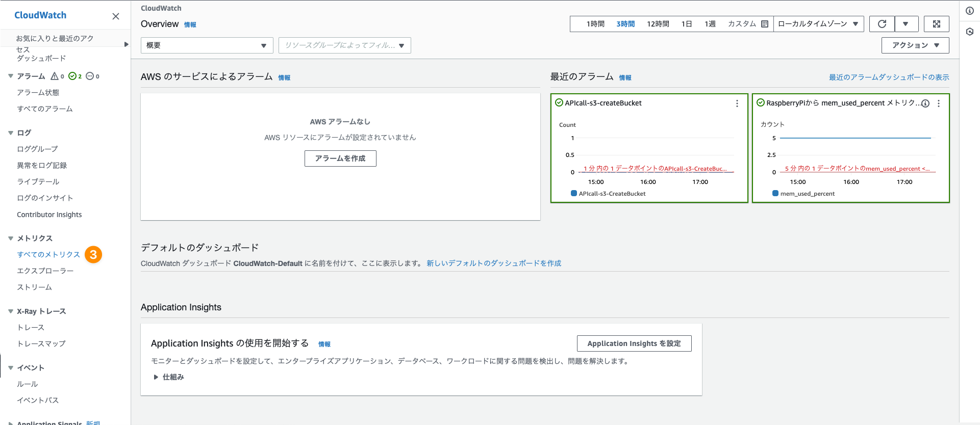Open すべてのメトリクス in the sidebar

pyautogui.click(x=48, y=254)
